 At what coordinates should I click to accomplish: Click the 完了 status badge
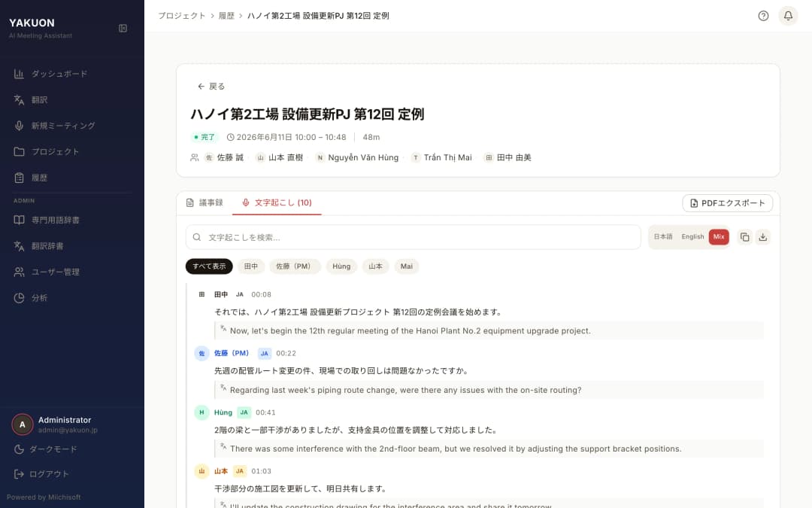(204, 137)
